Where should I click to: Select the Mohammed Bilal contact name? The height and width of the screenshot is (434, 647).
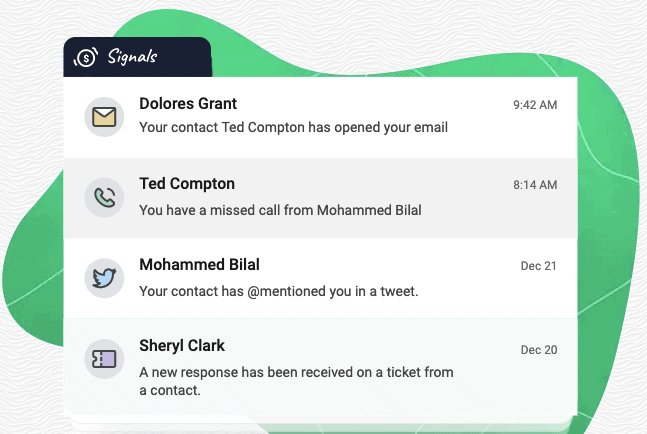[199, 264]
